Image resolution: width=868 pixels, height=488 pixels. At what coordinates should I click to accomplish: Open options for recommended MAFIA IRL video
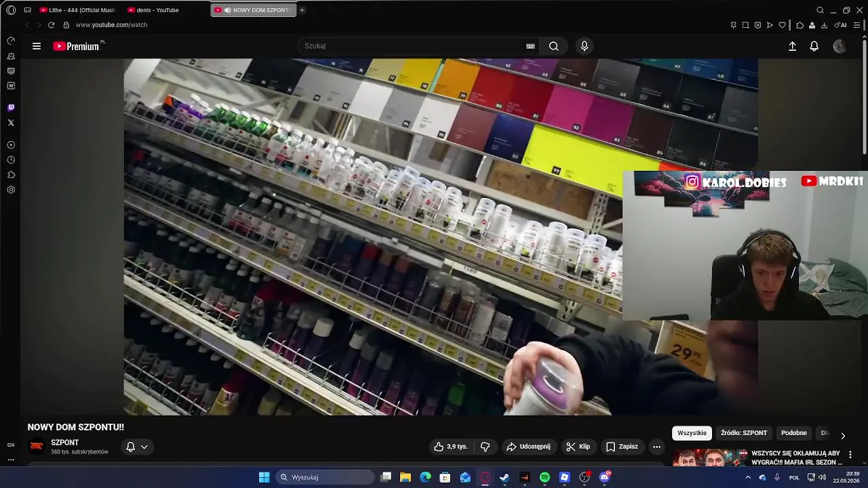pyautogui.click(x=850, y=455)
